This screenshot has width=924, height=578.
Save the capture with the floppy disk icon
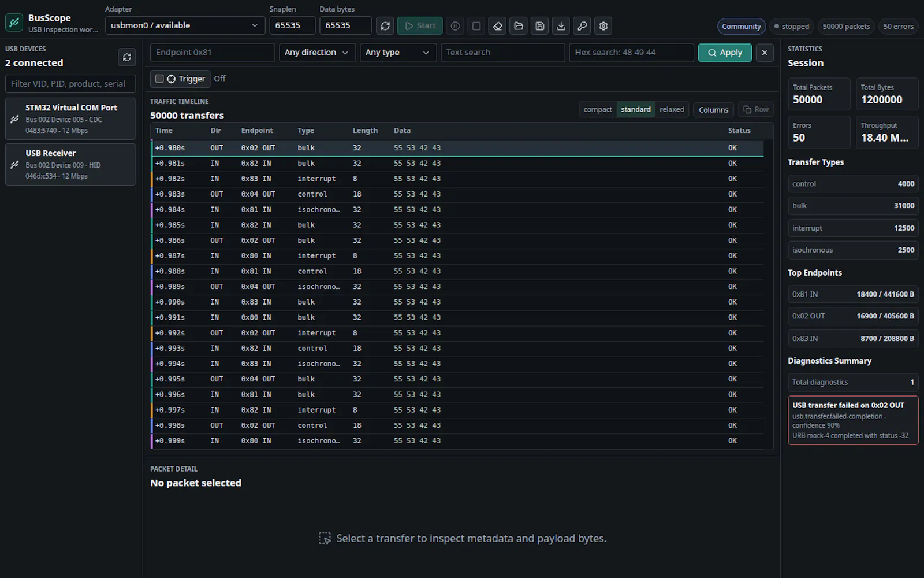point(539,25)
